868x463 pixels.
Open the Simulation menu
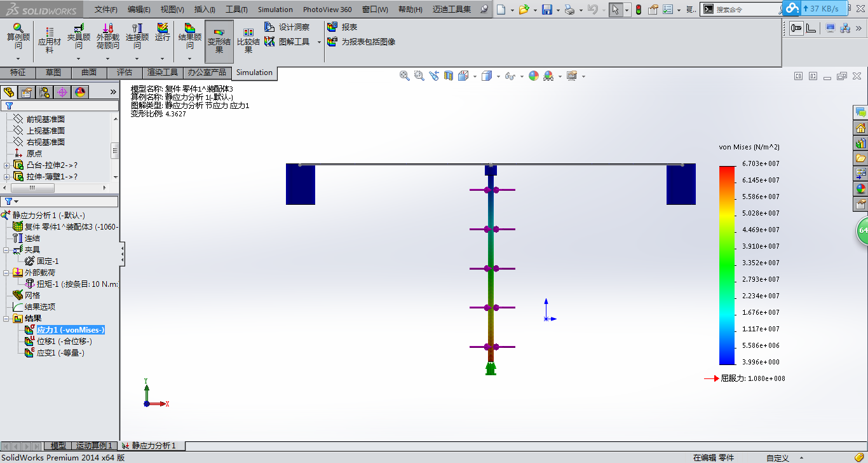coord(275,10)
